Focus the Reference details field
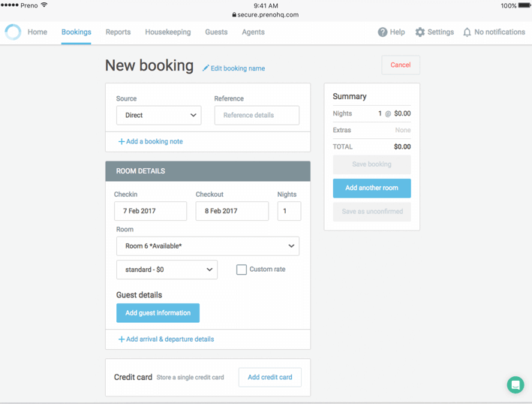The image size is (532, 404). click(257, 116)
